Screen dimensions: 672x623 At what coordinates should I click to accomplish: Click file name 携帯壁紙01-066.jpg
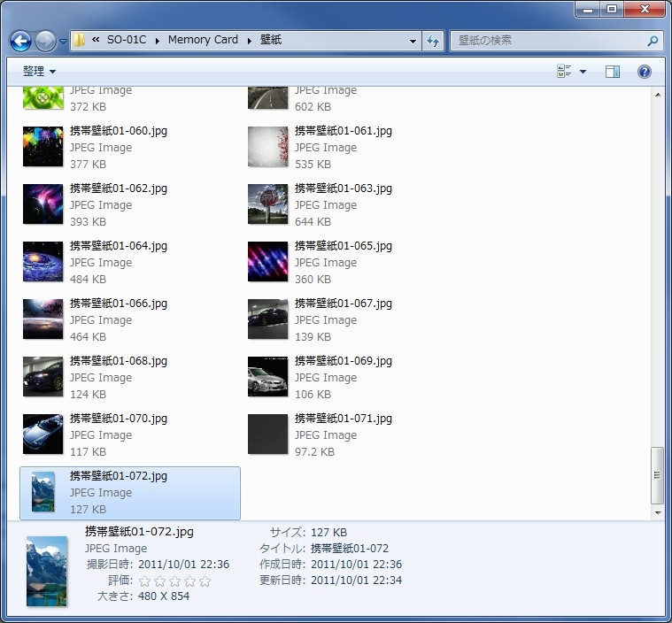coord(119,303)
